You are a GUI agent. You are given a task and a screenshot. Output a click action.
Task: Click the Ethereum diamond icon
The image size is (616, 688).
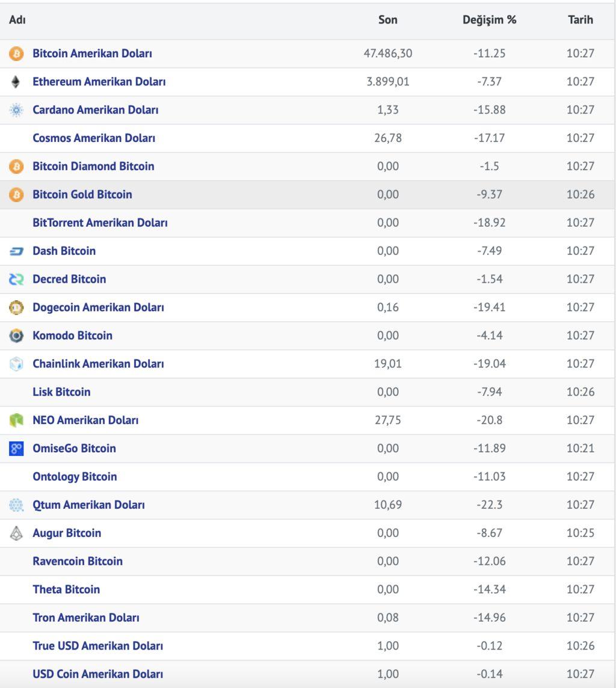tap(16, 82)
